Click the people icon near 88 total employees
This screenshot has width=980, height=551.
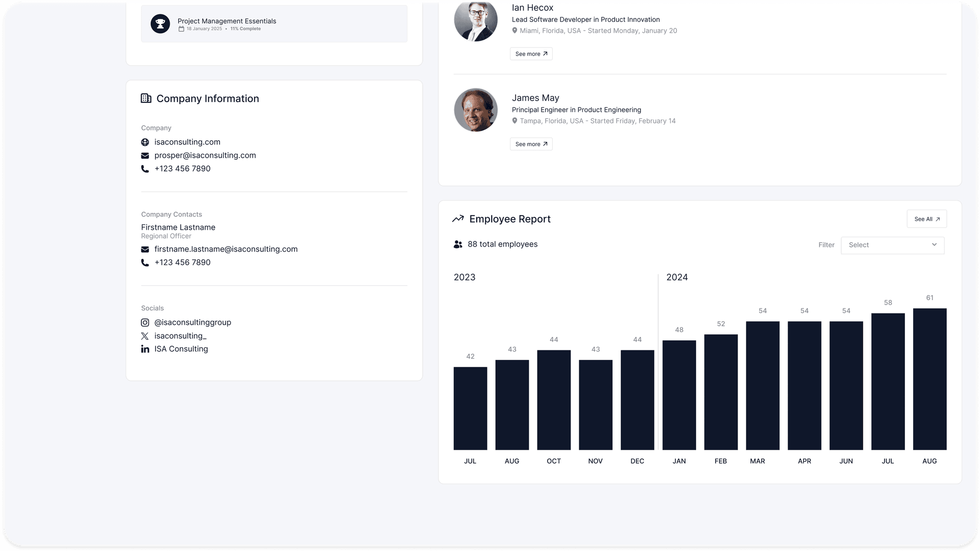click(x=458, y=244)
